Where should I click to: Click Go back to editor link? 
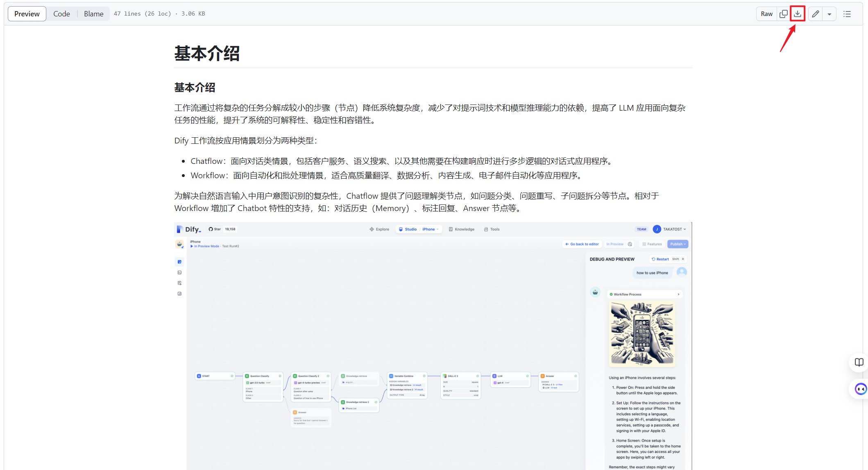coord(582,244)
